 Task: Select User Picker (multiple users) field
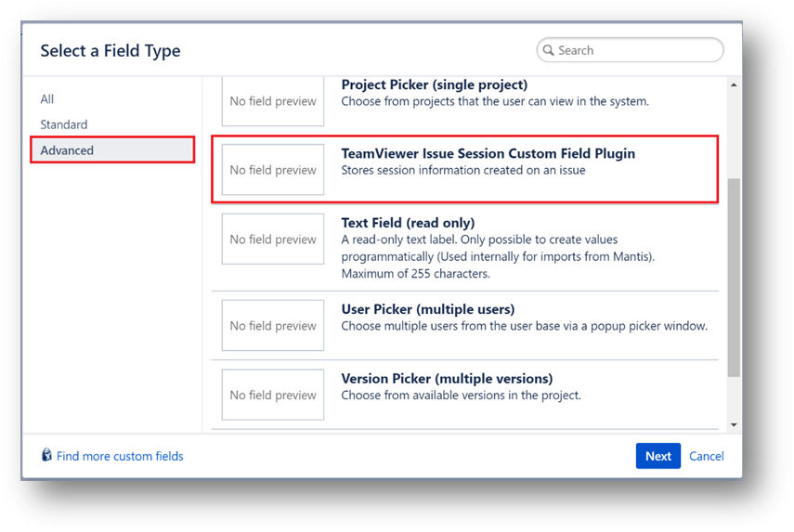pyautogui.click(x=465, y=326)
